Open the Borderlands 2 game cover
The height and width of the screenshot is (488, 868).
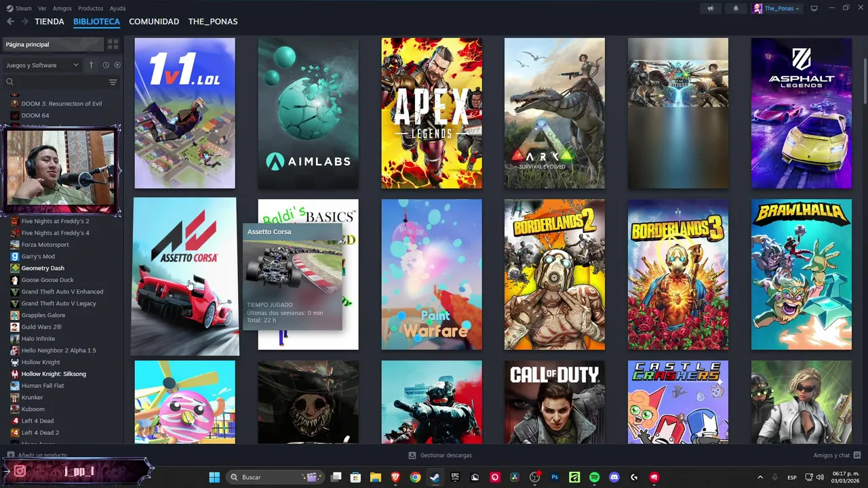555,274
